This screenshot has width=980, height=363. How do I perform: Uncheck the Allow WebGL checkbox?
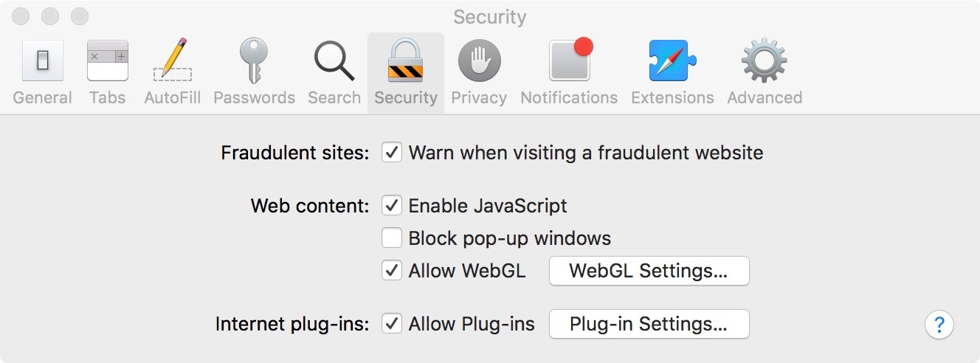pyautogui.click(x=391, y=271)
